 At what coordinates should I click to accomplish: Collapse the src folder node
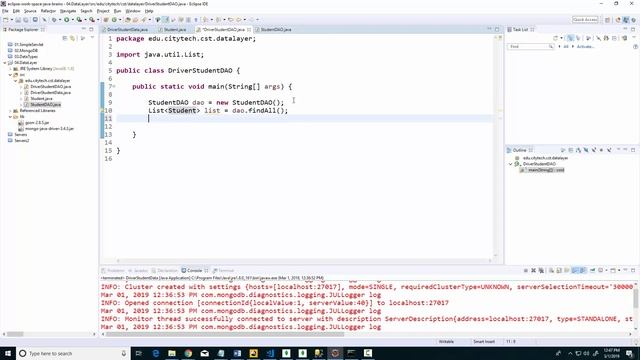(10, 75)
